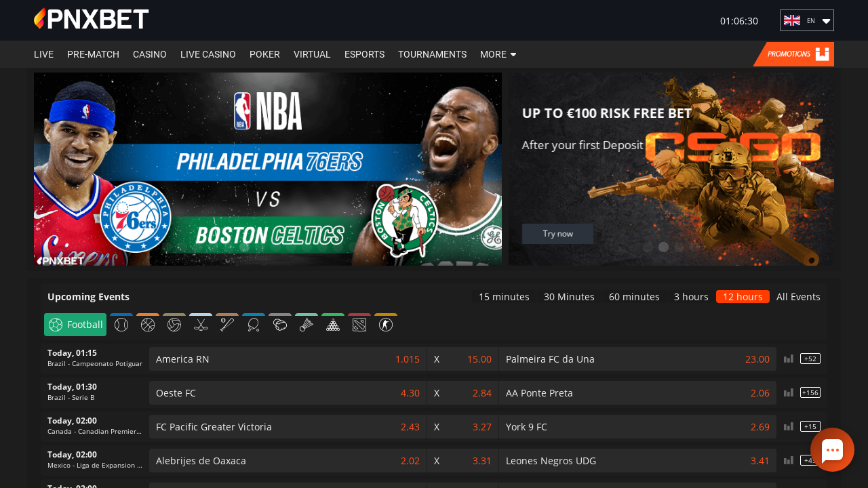Bet on AA Ponte Preta at 2.06
The width and height of the screenshot is (868, 488).
pyautogui.click(x=637, y=392)
